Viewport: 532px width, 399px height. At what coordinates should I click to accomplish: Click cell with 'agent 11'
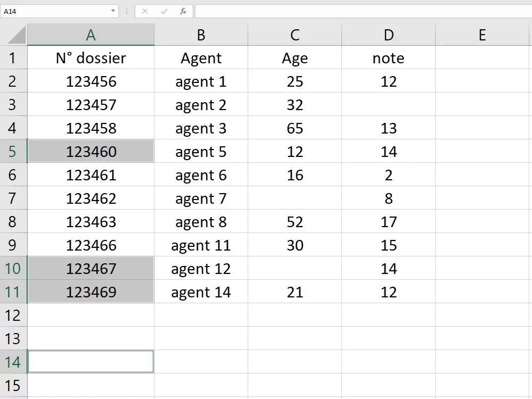tap(201, 245)
